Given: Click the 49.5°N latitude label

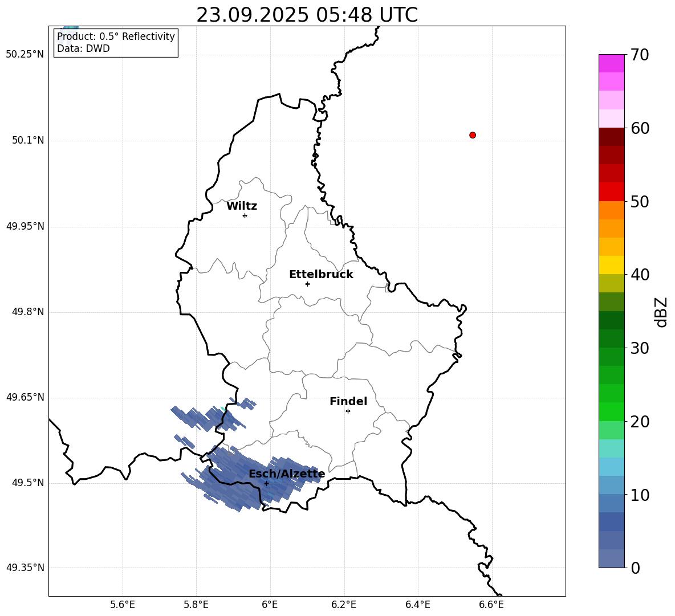Looking at the screenshot, I should click(x=28, y=483).
